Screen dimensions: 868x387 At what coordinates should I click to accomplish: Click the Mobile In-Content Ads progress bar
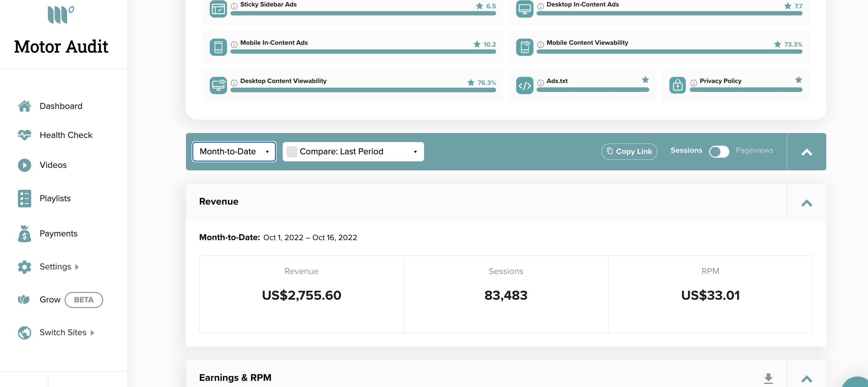point(363,52)
